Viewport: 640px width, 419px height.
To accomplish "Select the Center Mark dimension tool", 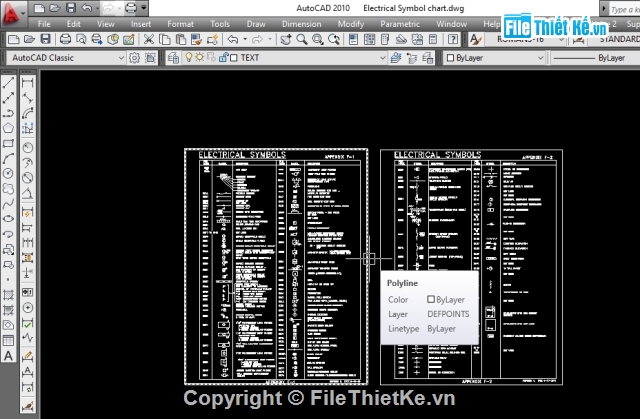I will (x=27, y=308).
